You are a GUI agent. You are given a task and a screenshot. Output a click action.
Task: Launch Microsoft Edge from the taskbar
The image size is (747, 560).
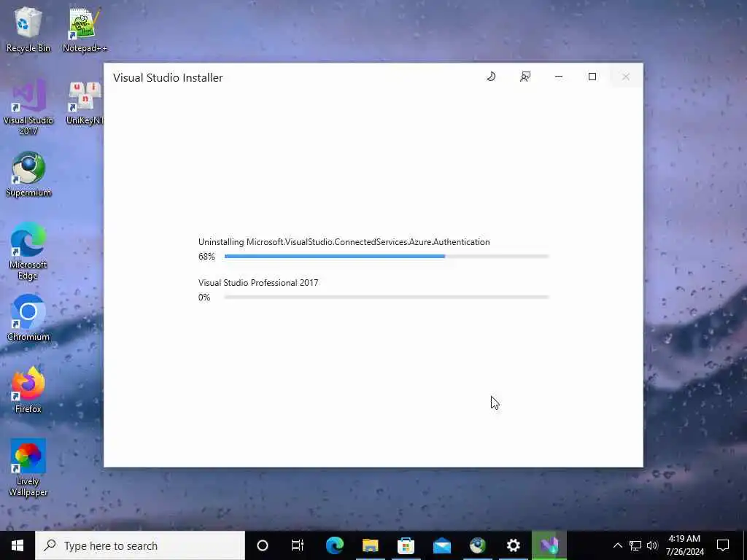(x=334, y=545)
